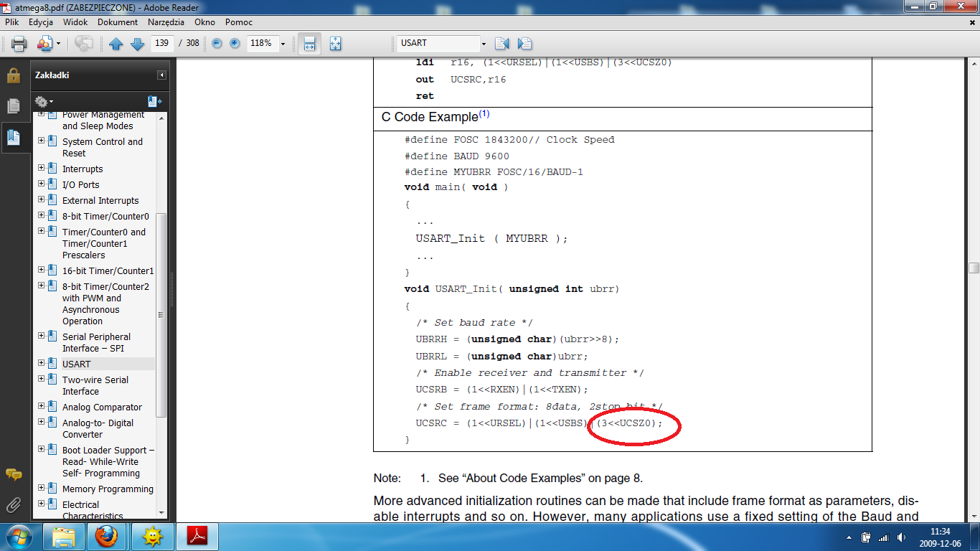Expand the Analog Comparator bookmark node
Screen dimensions: 980x551
(x=41, y=407)
